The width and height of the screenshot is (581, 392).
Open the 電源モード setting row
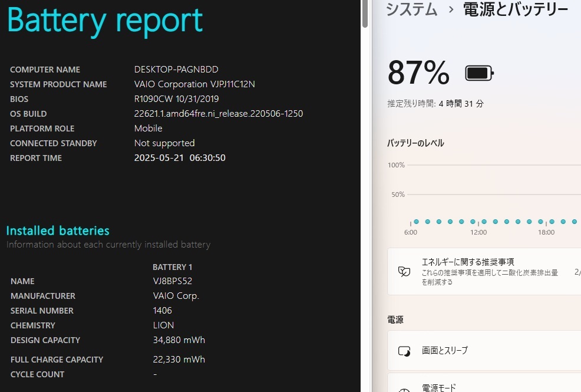coord(484,383)
